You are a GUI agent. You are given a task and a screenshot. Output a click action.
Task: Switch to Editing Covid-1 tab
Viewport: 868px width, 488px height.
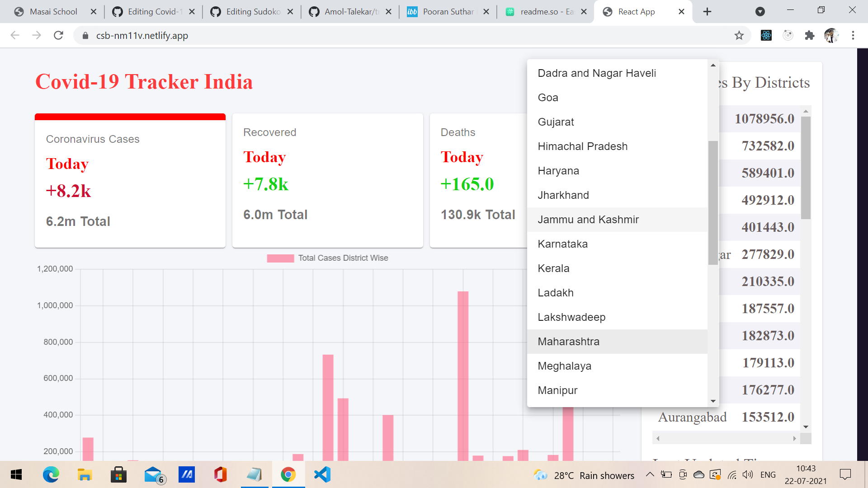coord(154,12)
